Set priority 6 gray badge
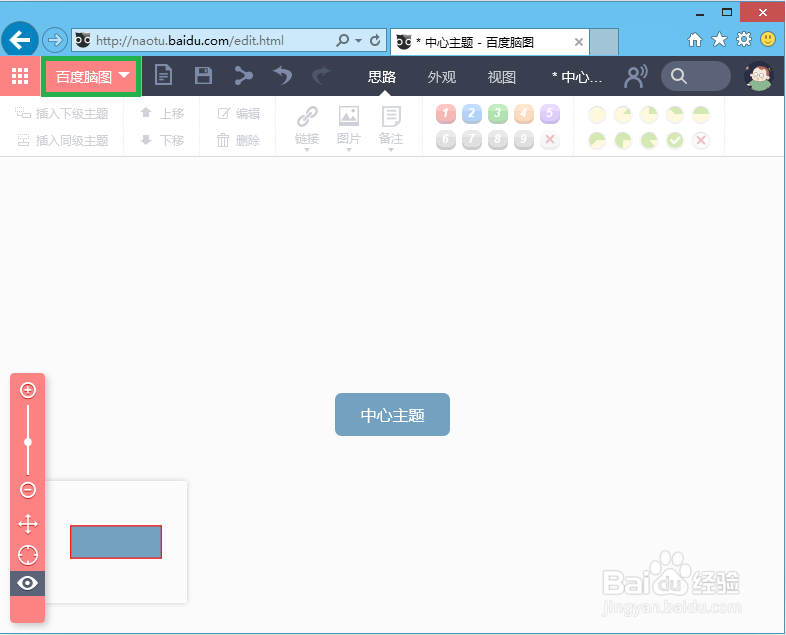Viewport: 786px width, 635px height. [x=446, y=140]
